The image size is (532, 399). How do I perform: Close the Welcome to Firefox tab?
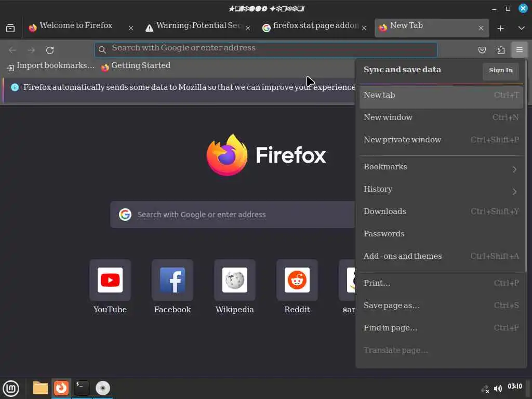130,28
